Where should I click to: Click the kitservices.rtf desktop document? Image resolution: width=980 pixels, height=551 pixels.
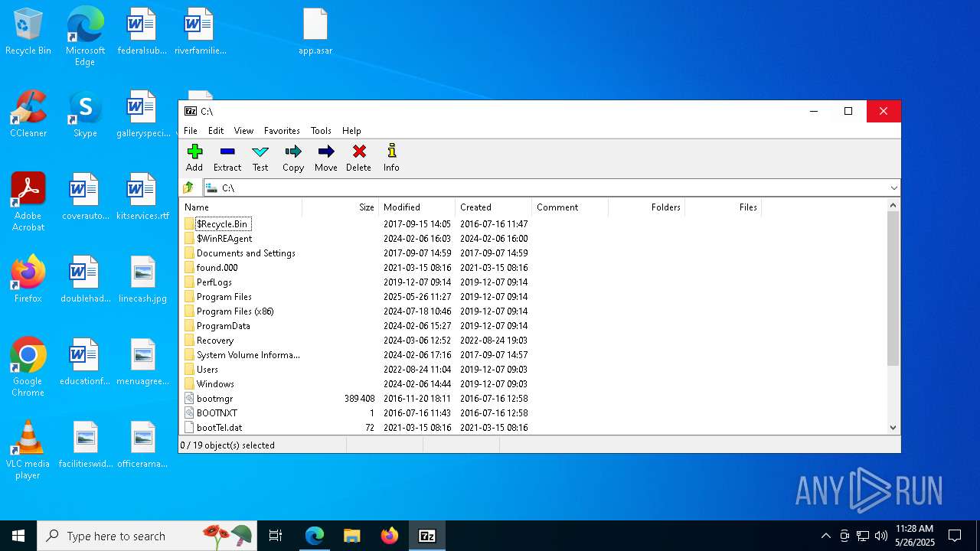coord(142,197)
